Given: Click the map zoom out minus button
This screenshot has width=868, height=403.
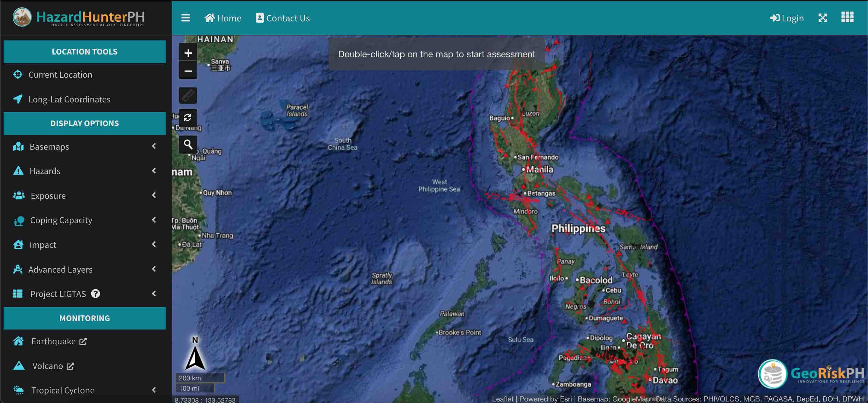Looking at the screenshot, I should 188,71.
